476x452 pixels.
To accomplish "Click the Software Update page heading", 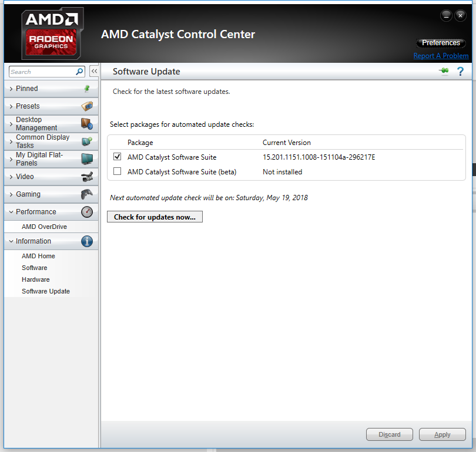I will 146,72.
